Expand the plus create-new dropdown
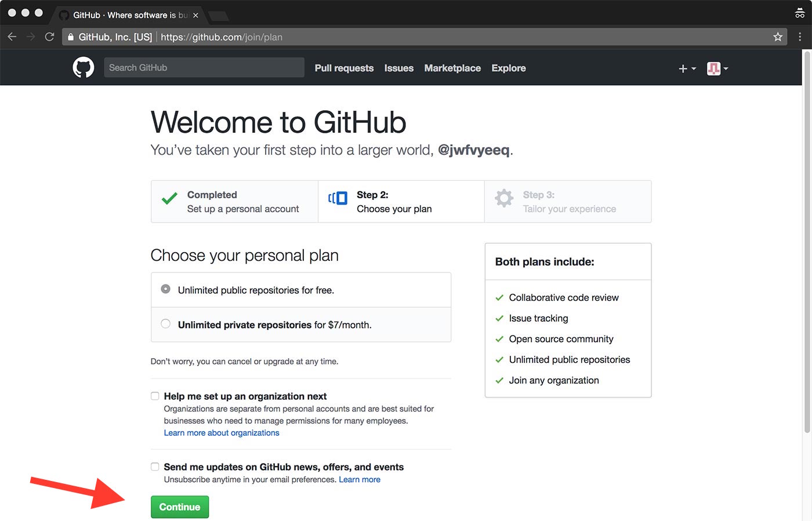The width and height of the screenshot is (812, 521). (687, 68)
